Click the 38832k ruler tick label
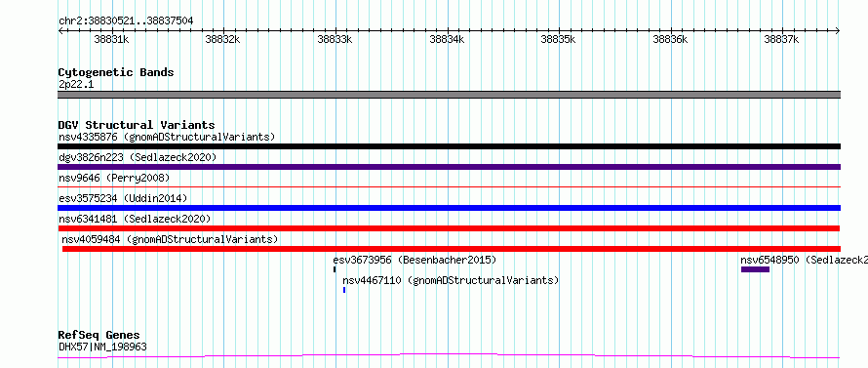This screenshot has height=368, width=868. pyautogui.click(x=223, y=39)
